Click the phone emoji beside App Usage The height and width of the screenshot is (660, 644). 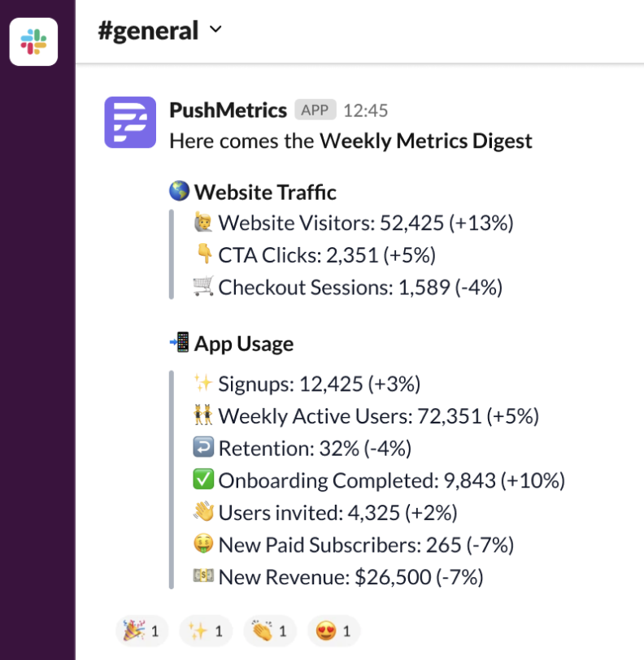[x=179, y=344]
